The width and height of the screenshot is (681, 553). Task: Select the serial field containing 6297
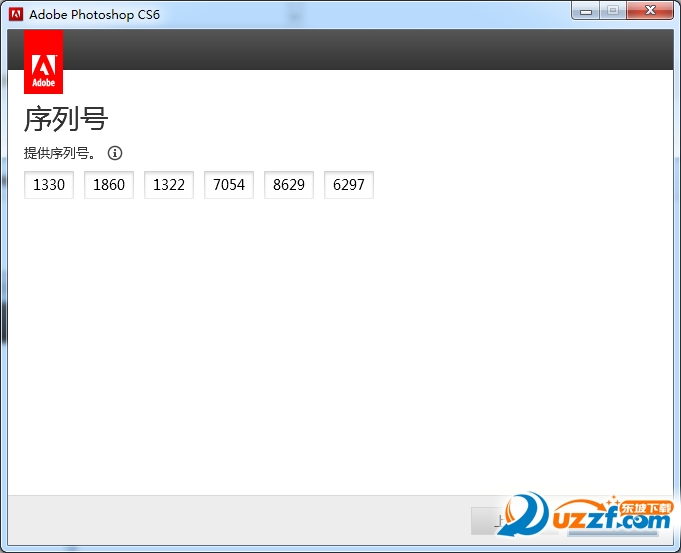[349, 185]
